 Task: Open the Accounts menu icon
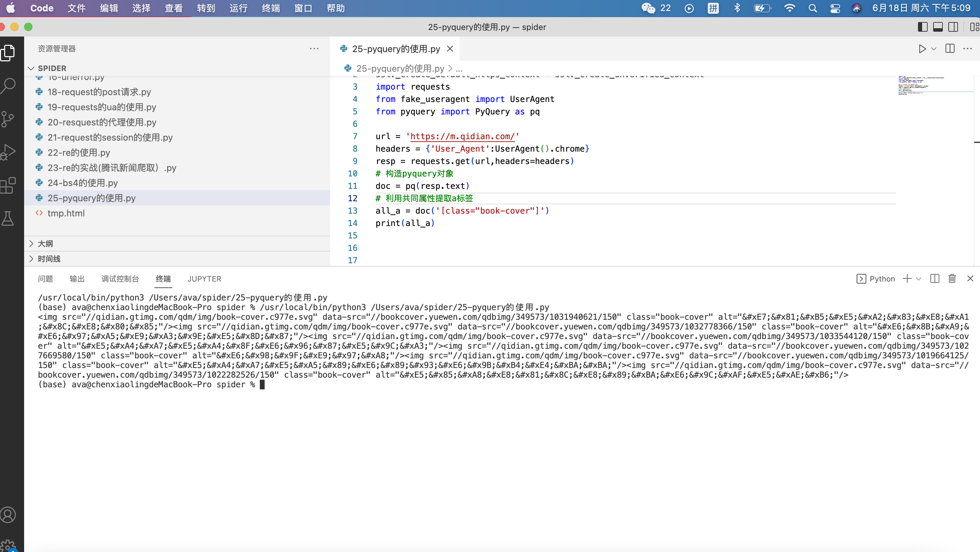[x=8, y=515]
